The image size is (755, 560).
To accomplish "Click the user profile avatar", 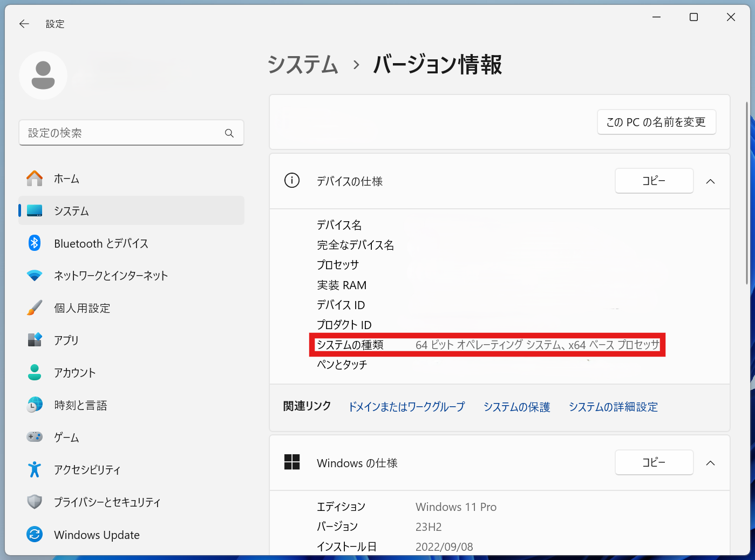I will 43,76.
